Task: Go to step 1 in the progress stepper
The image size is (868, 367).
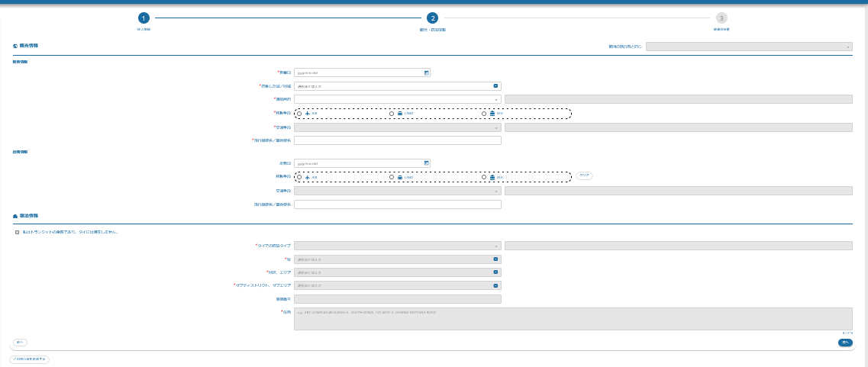Action: pyautogui.click(x=143, y=18)
